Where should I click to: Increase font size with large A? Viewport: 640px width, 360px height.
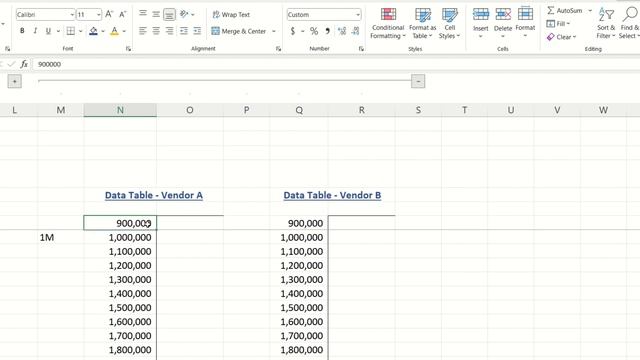109,14
